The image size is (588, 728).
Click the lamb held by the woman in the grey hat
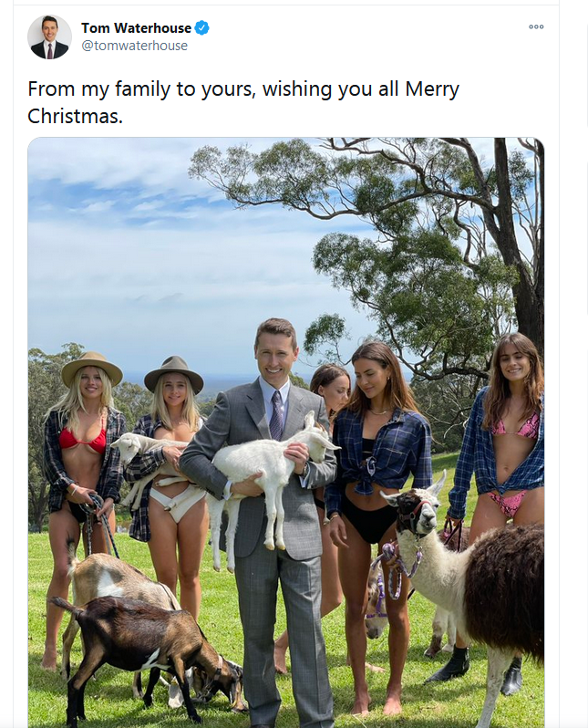[149, 463]
